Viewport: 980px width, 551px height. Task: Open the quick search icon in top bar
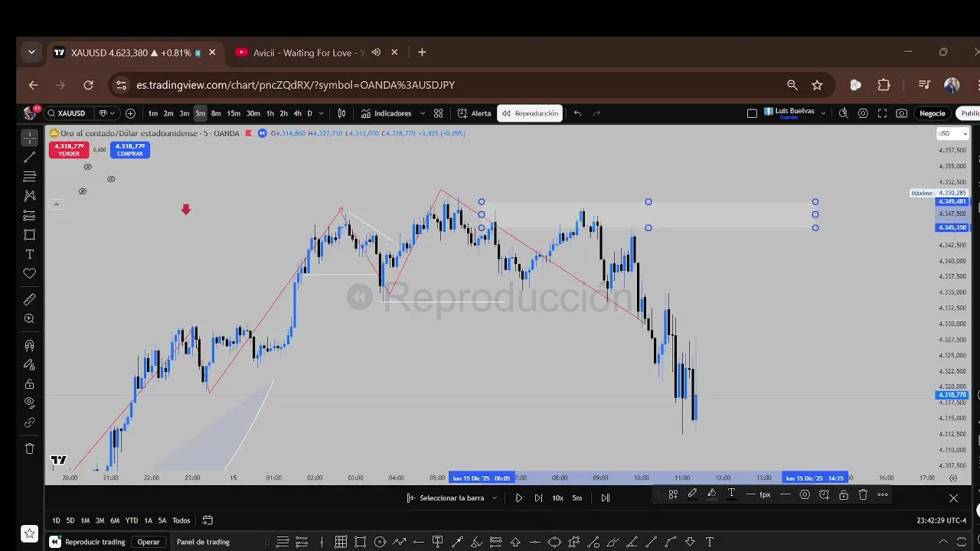[x=843, y=113]
